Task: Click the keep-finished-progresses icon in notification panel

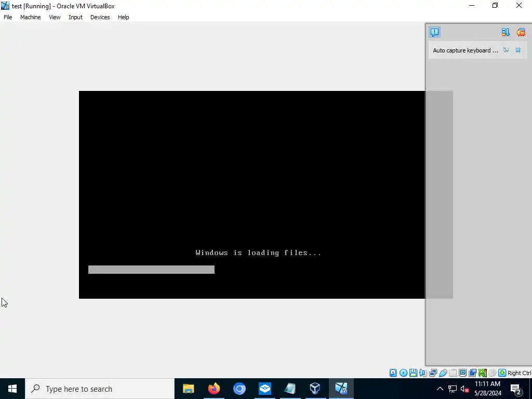Action: (x=506, y=32)
